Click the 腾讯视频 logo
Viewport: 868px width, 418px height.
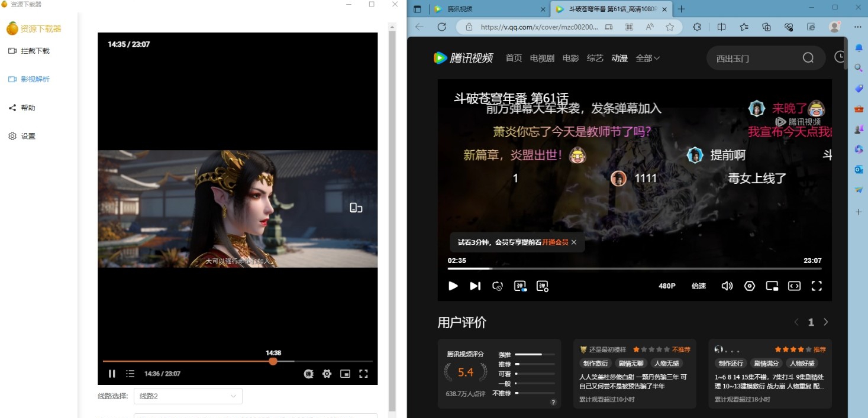click(x=463, y=58)
